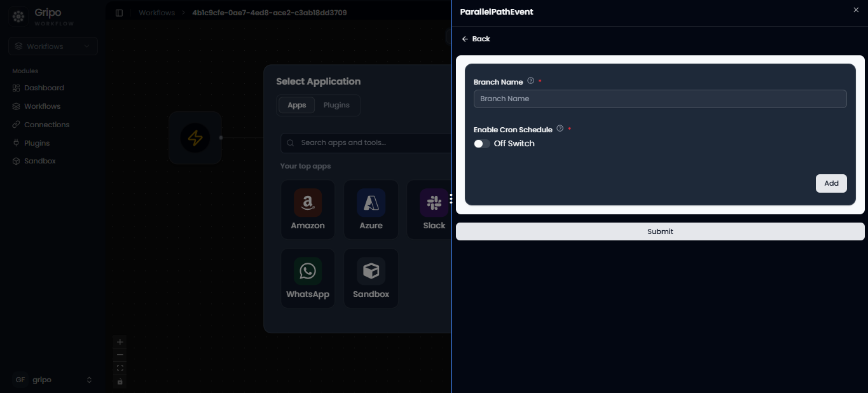This screenshot has width=868, height=393.
Task: Click the Add button
Action: 831,183
